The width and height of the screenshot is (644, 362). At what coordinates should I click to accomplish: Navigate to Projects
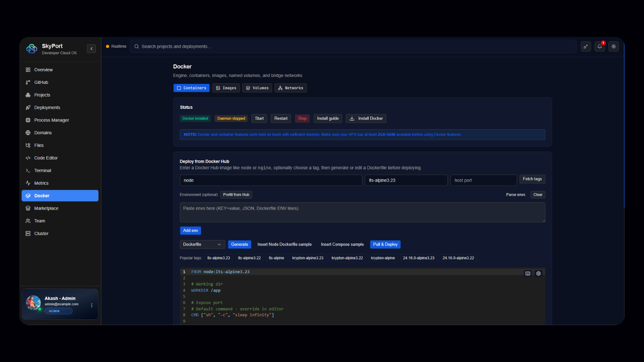pos(60,95)
